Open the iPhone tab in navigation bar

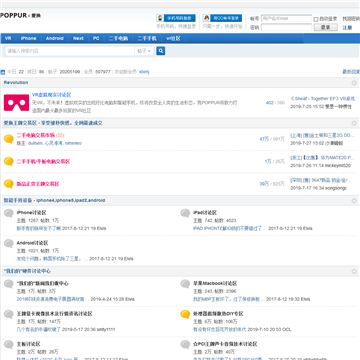pos(28,38)
